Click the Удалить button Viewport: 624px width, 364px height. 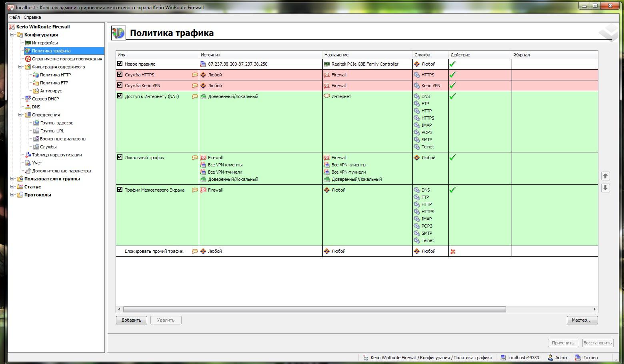(166, 320)
